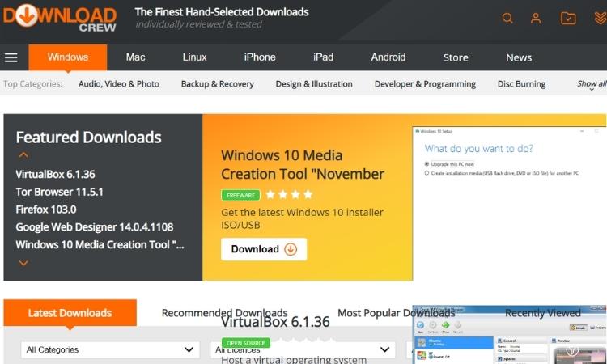Open the All Licences dropdown

(x=303, y=349)
